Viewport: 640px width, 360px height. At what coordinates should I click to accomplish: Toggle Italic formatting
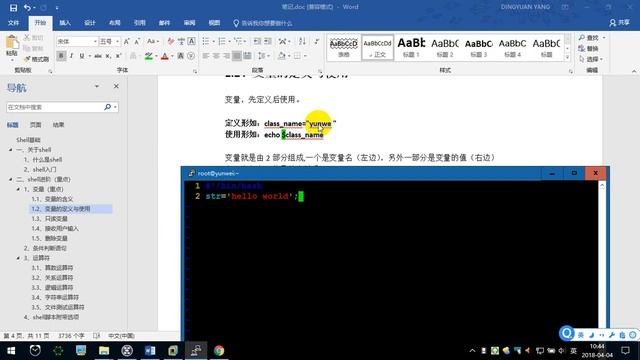[x=71, y=56]
